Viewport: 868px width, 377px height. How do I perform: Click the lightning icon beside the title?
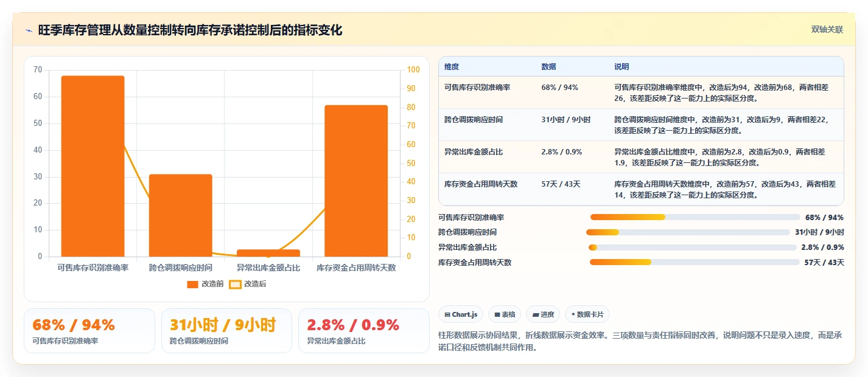(29, 30)
